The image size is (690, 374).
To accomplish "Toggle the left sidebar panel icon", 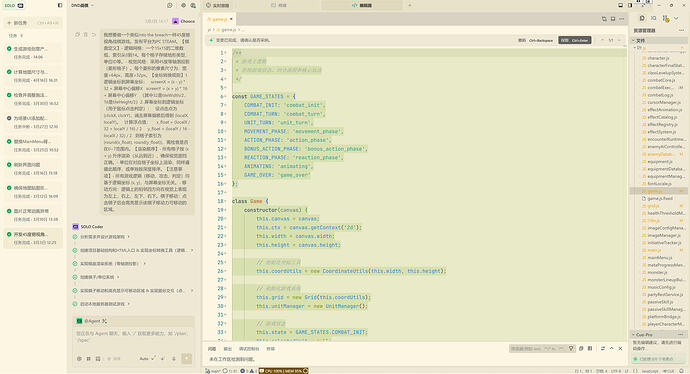I will pyautogui.click(x=60, y=5).
